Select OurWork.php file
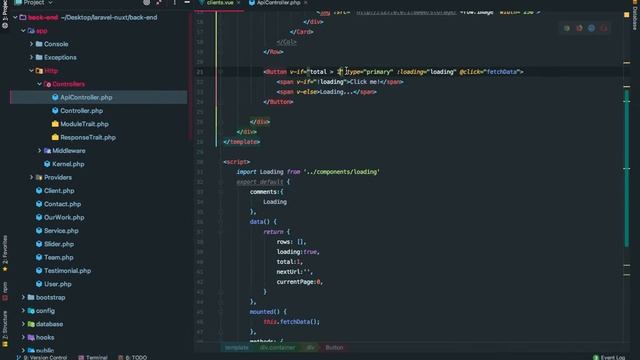This screenshot has height=360, width=640. pos(64,218)
